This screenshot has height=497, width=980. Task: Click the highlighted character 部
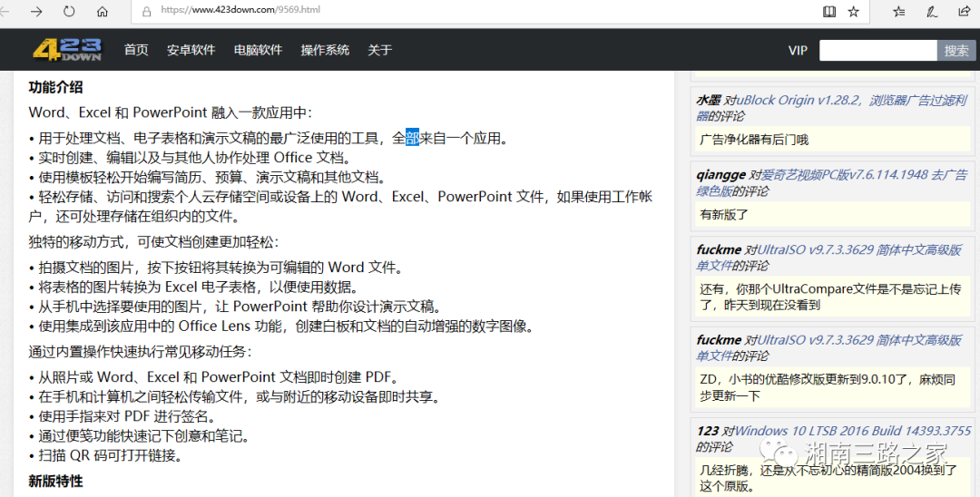coord(413,138)
